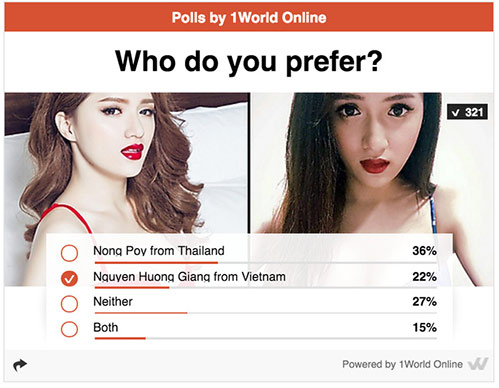Open the left photo with wavy brown hair
This screenshot has width=499, height=388.
coord(127,163)
